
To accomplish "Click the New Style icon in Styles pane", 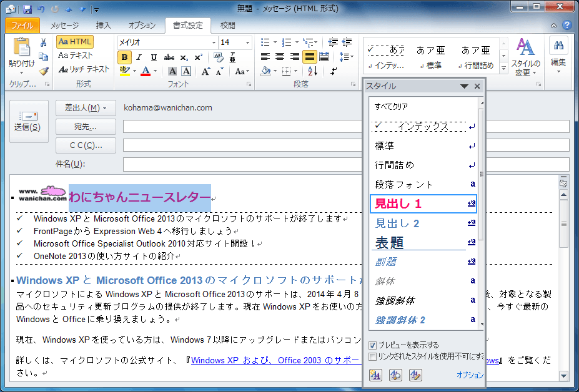I will click(375, 375).
